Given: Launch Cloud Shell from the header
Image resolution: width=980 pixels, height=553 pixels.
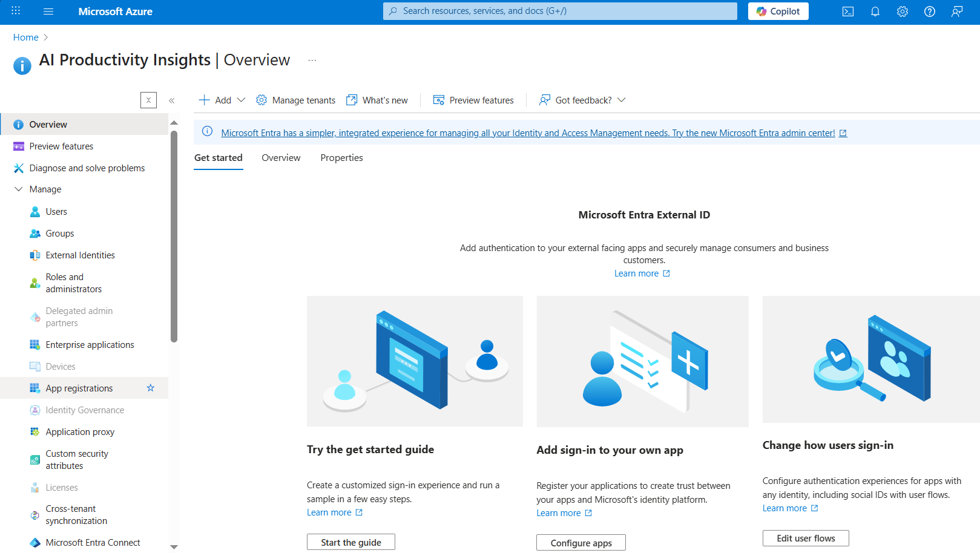Looking at the screenshot, I should pos(848,11).
